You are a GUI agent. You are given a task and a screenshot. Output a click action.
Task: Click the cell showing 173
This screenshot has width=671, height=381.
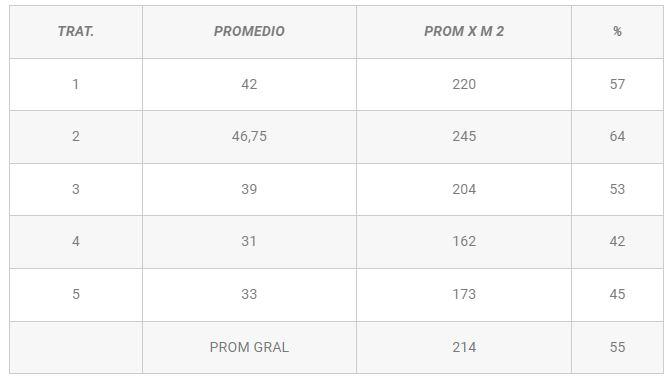(464, 295)
